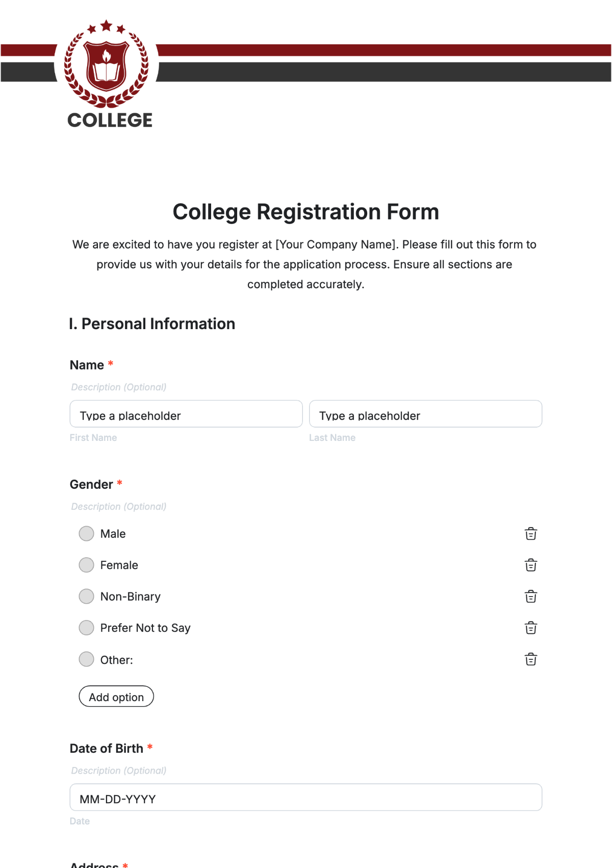Edit the Name field optional description
The height and width of the screenshot is (868, 612).
pyautogui.click(x=118, y=387)
